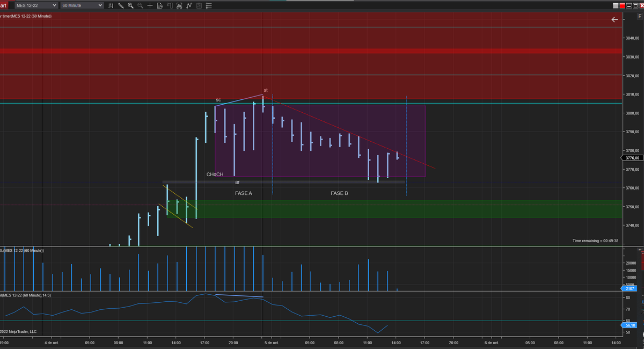
Task: Click the 20000 volume axis label
Action: [x=631, y=263]
